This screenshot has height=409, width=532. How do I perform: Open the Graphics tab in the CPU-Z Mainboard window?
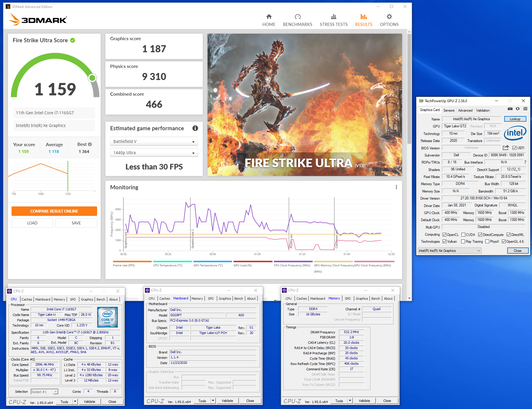pyautogui.click(x=225, y=299)
